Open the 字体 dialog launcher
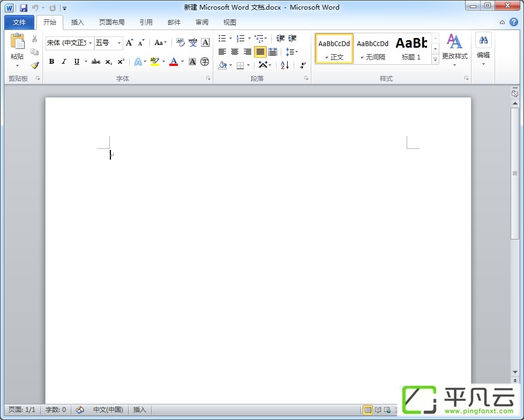The image size is (524, 420). click(208, 78)
